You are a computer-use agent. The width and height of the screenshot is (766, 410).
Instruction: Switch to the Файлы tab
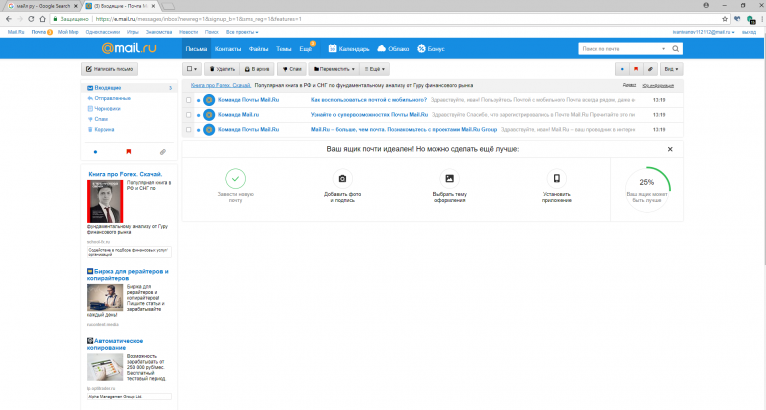click(258, 48)
